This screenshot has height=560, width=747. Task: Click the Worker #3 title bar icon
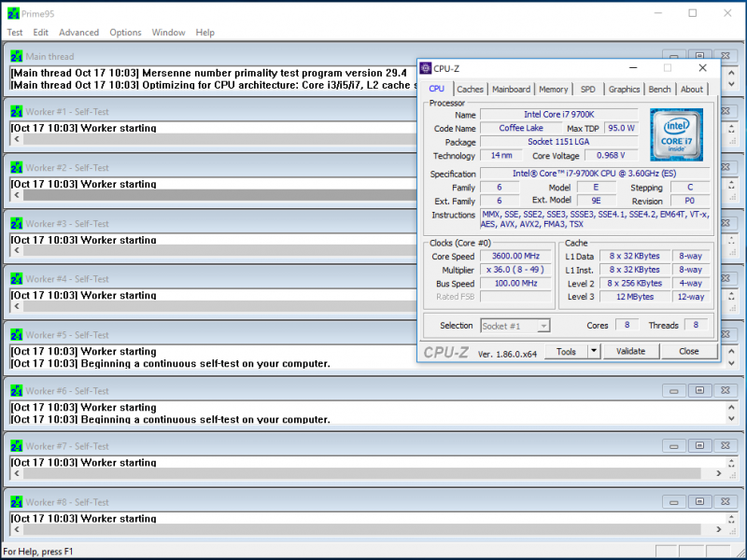point(16,224)
